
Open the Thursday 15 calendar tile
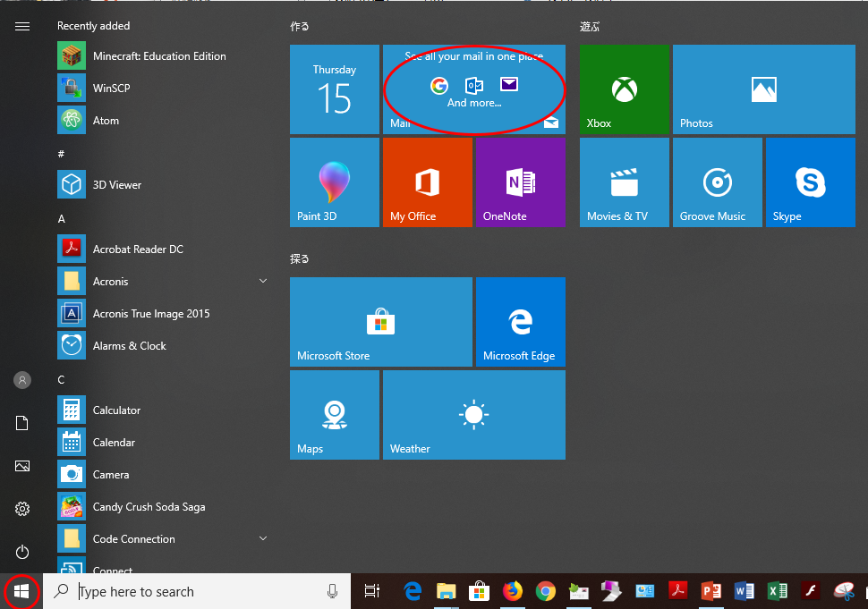pos(335,89)
